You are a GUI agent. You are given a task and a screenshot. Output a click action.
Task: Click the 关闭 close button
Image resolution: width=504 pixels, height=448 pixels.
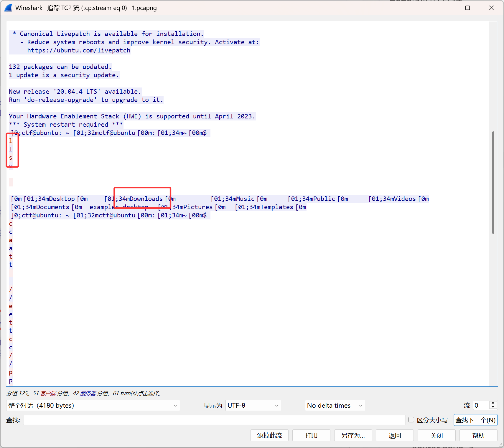tap(437, 435)
